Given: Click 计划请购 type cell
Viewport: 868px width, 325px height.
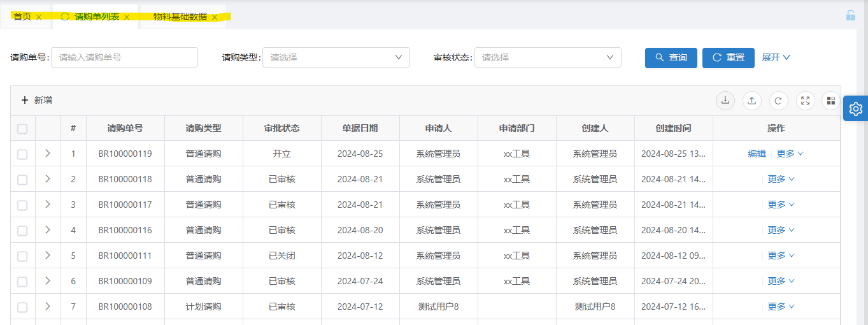Looking at the screenshot, I should point(203,307).
